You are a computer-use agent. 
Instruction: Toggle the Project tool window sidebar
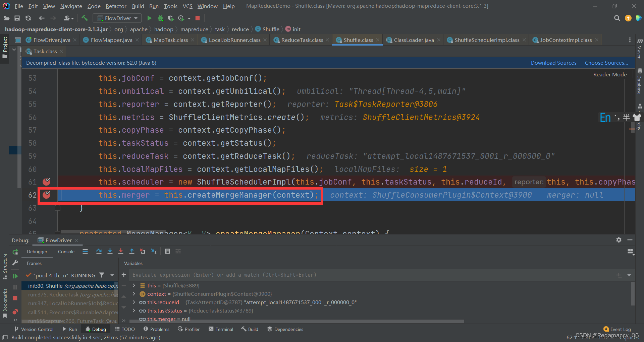click(x=5, y=48)
